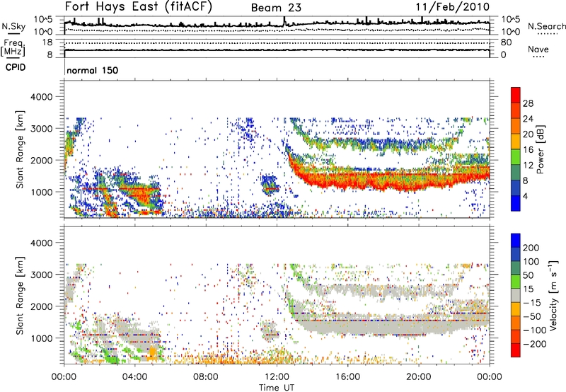Viewport: 566px width, 392px height.
Task: Click the 'Time UT' axis label
Action: [277, 388]
